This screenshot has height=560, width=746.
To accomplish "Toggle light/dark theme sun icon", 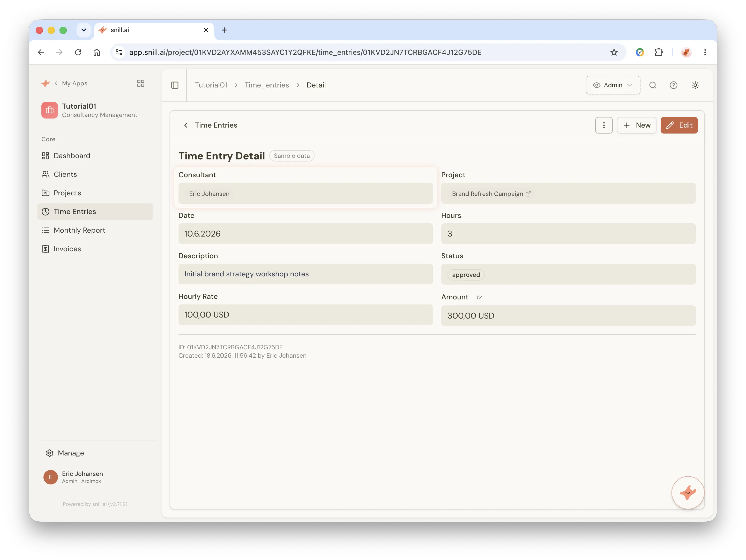I will click(x=695, y=85).
